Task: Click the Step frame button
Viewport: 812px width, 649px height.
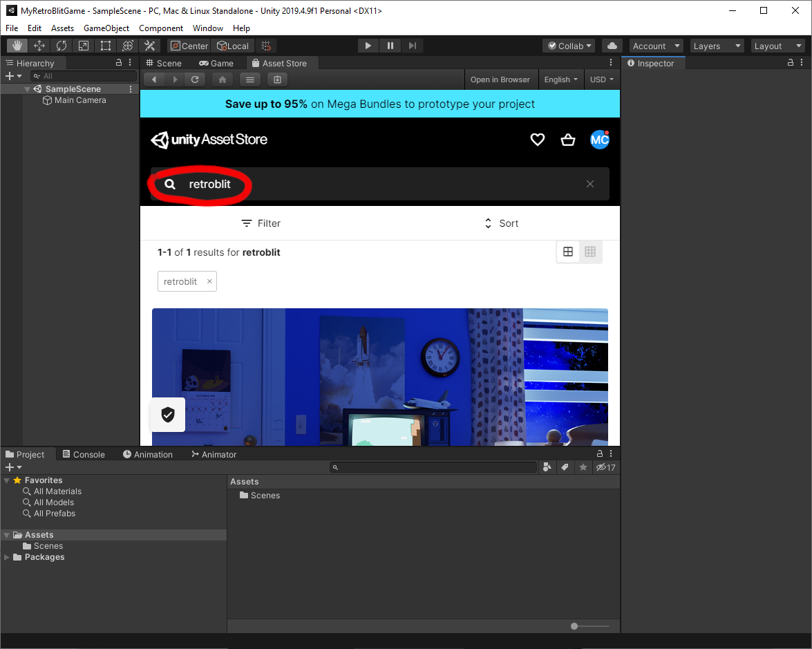Action: [x=412, y=46]
